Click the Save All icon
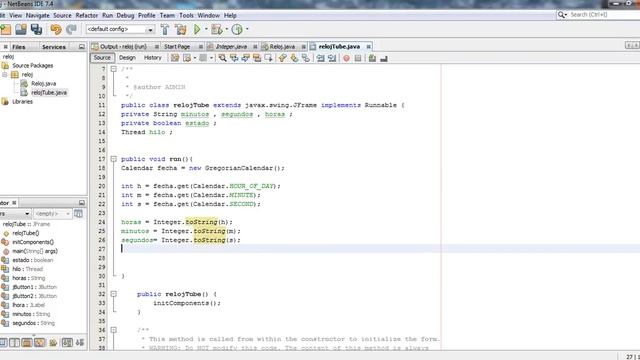Image resolution: width=640 pixels, height=360 pixels. click(x=36, y=29)
